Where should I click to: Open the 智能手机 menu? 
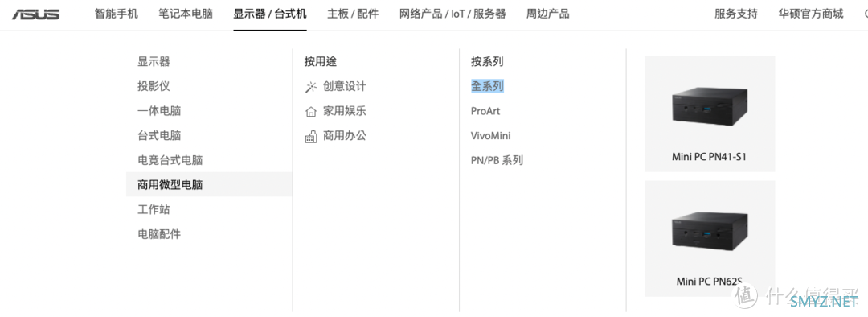click(116, 14)
